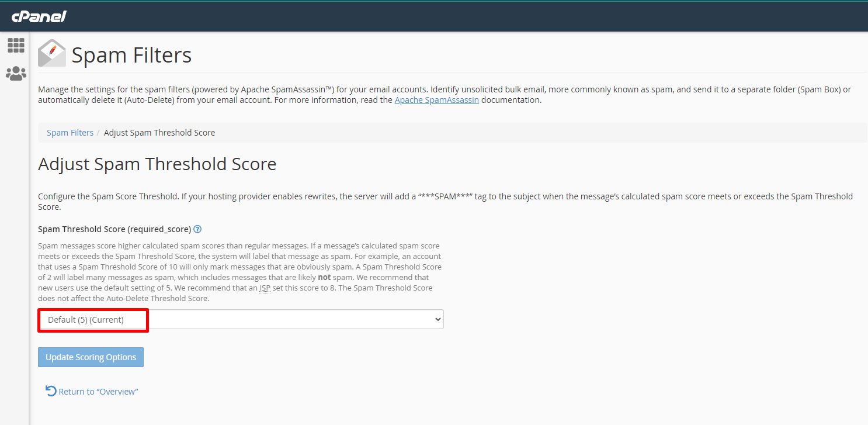Image resolution: width=868 pixels, height=425 pixels.
Task: Follow the Return to "Overview" link
Action: pos(98,392)
